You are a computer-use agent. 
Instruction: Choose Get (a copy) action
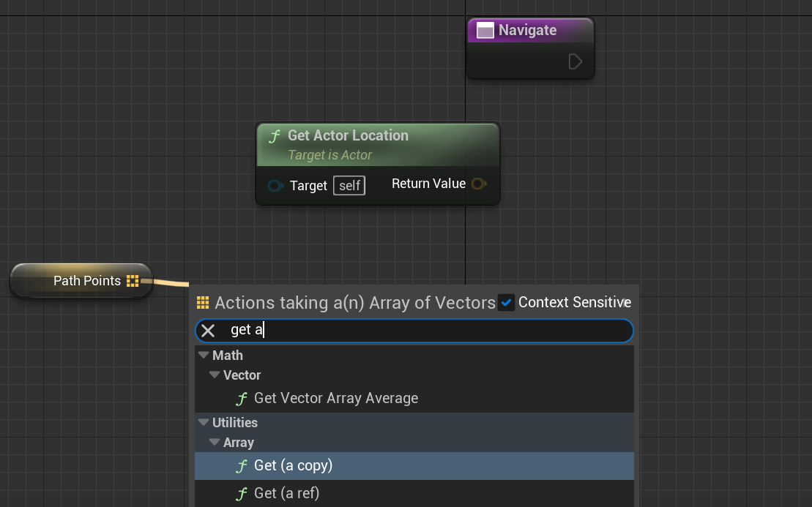293,466
